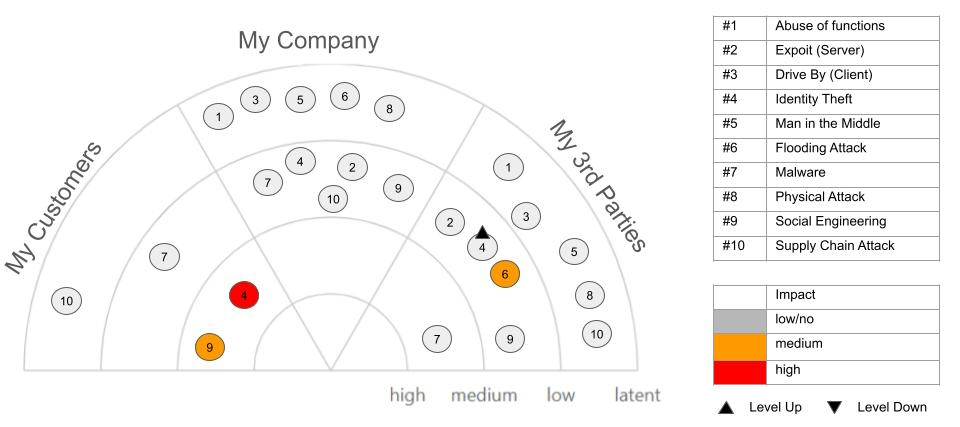Image resolution: width=960 pixels, height=427 pixels.
Task: Click circle 10 in the My Customers sector
Action: (x=67, y=300)
